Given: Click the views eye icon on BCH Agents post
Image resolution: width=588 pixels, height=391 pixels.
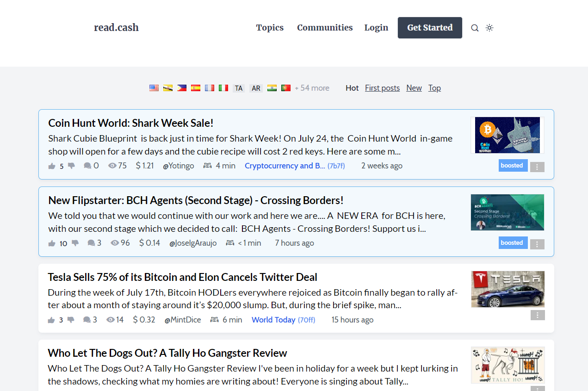Looking at the screenshot, I should 115,243.
